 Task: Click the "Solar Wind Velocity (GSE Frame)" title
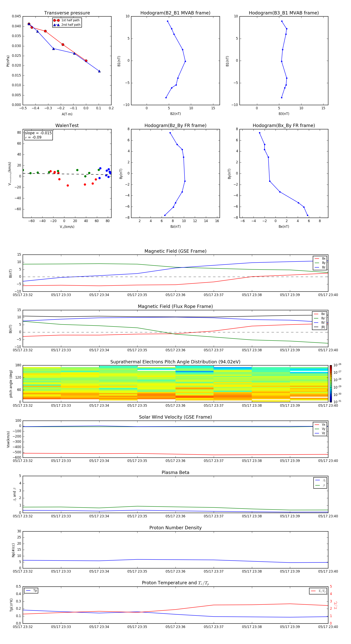[x=175, y=417]
